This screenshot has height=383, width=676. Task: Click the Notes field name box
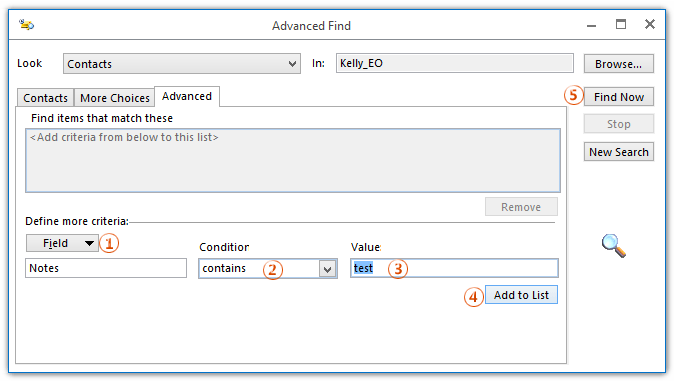[x=106, y=268]
